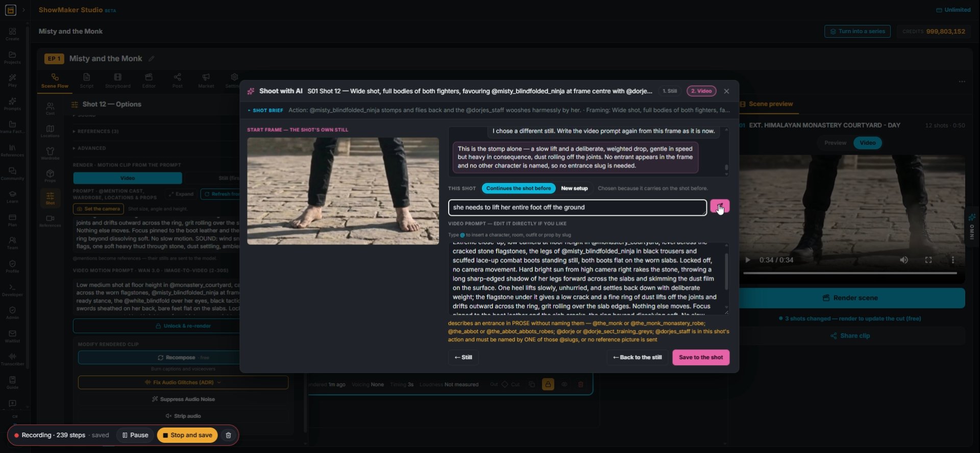The height and width of the screenshot is (453, 980).
Task: Open the ellipsis menu above the Scene preview
Action: 962,82
